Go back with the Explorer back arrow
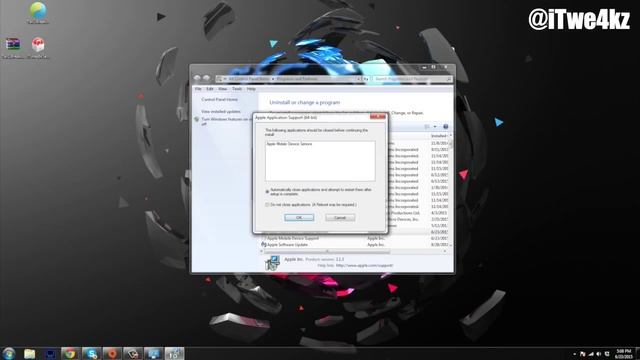This screenshot has height=360, width=640. [197, 78]
